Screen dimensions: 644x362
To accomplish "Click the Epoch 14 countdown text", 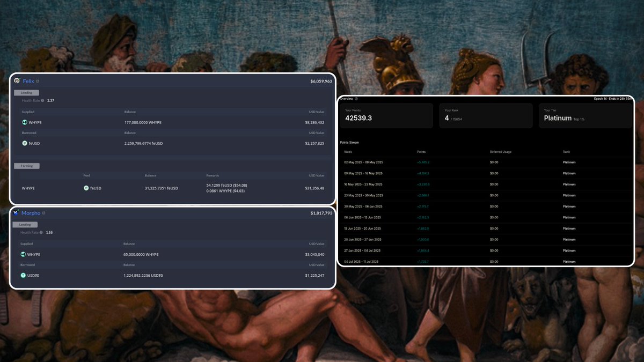I will [613, 99].
